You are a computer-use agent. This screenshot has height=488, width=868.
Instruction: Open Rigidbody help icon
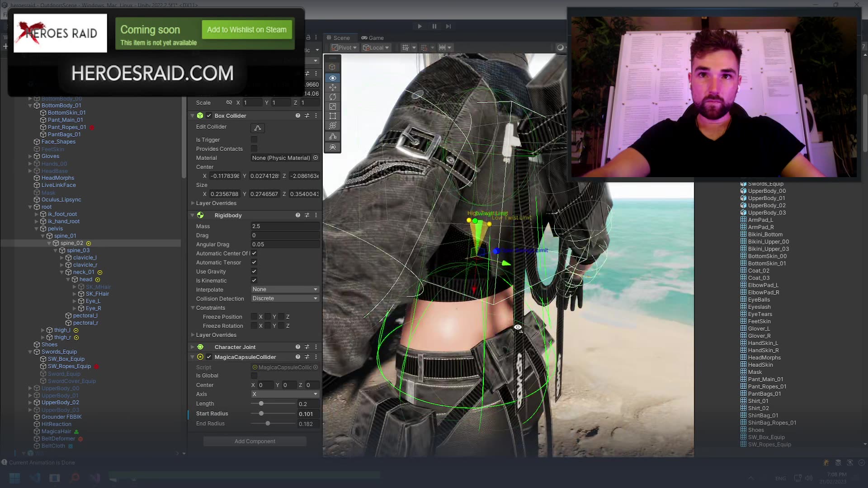(x=298, y=215)
